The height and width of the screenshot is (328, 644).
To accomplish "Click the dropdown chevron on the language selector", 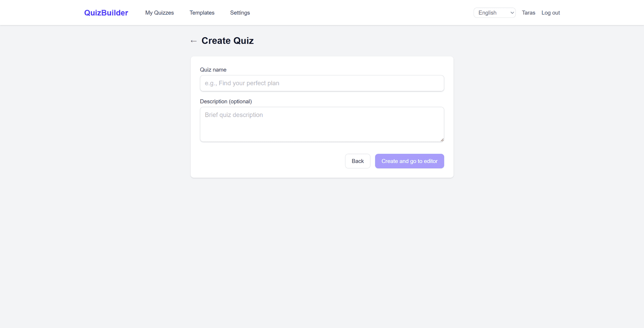I will coord(512,12).
